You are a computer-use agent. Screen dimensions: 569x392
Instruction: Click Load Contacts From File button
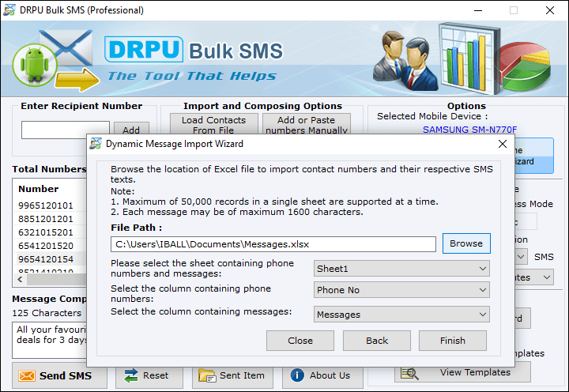(x=213, y=125)
